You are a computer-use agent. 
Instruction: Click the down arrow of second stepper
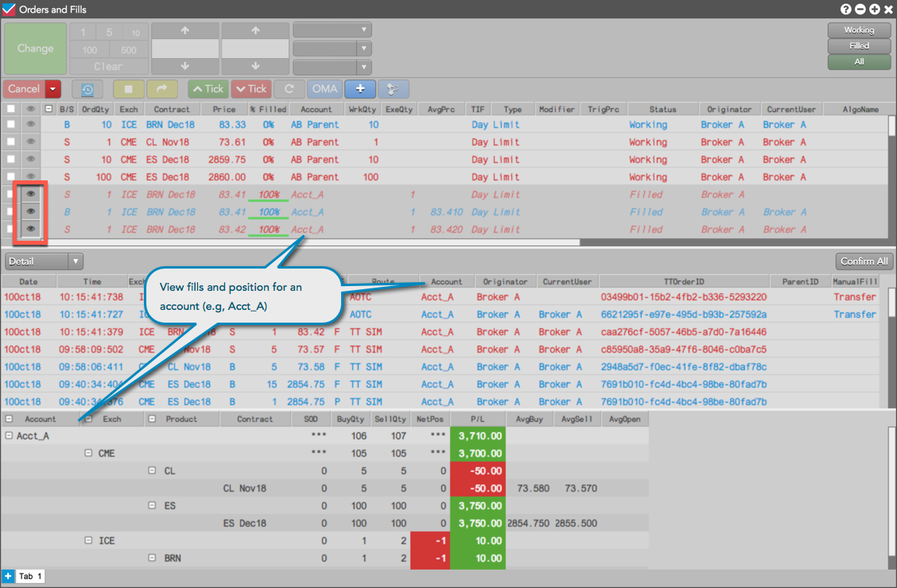[x=255, y=66]
